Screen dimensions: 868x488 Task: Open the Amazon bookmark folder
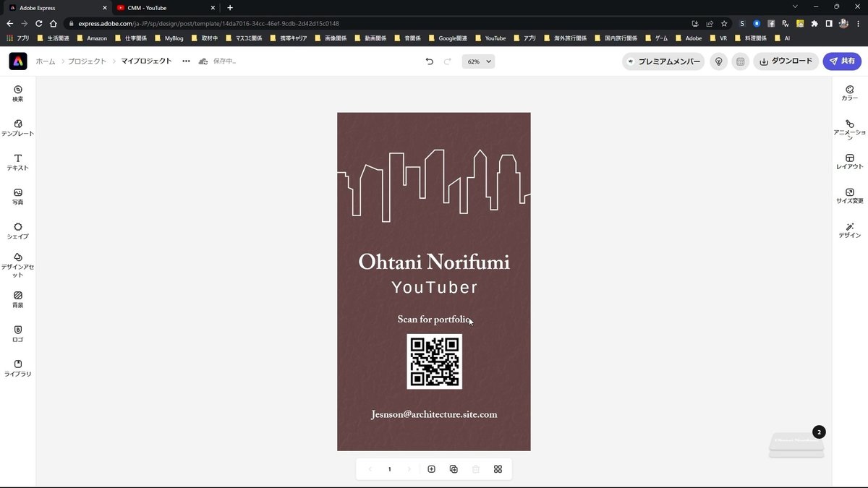point(92,38)
